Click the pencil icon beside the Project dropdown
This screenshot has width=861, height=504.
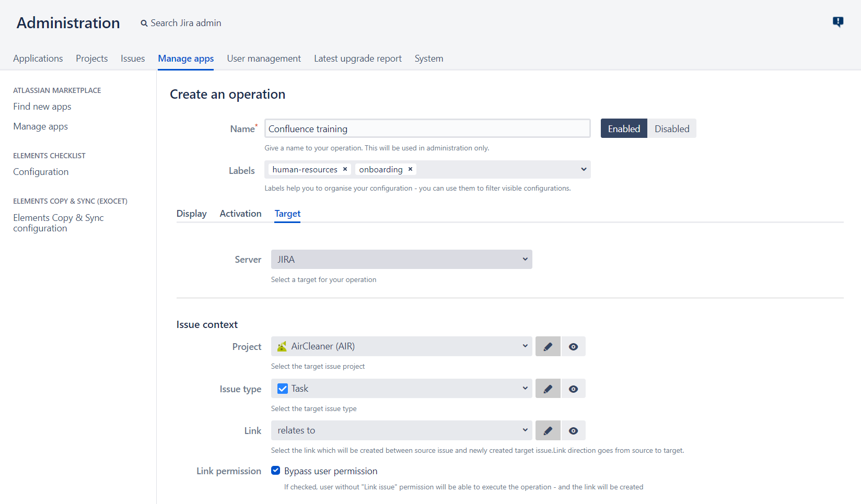(x=548, y=346)
